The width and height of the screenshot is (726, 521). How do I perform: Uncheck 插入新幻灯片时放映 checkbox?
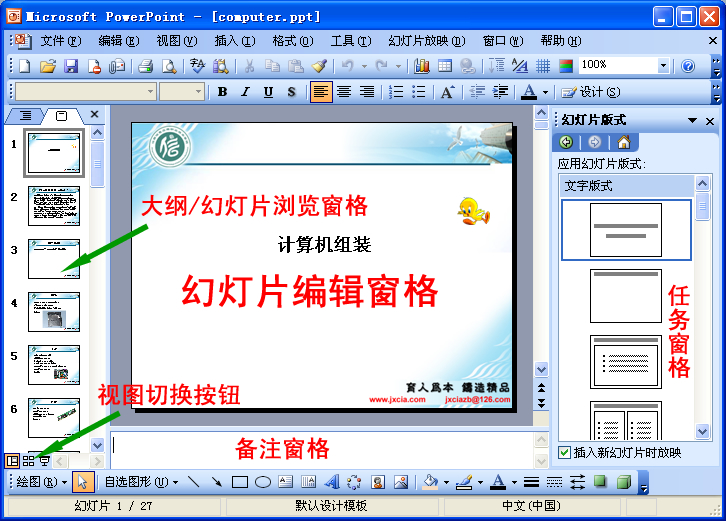click(x=565, y=453)
